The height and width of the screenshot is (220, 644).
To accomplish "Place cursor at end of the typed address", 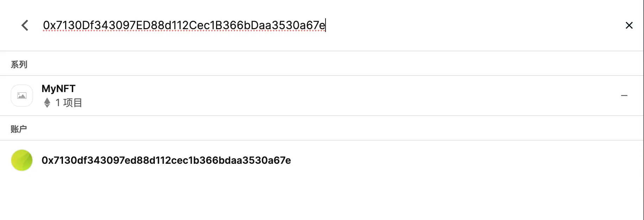I will 325,25.
